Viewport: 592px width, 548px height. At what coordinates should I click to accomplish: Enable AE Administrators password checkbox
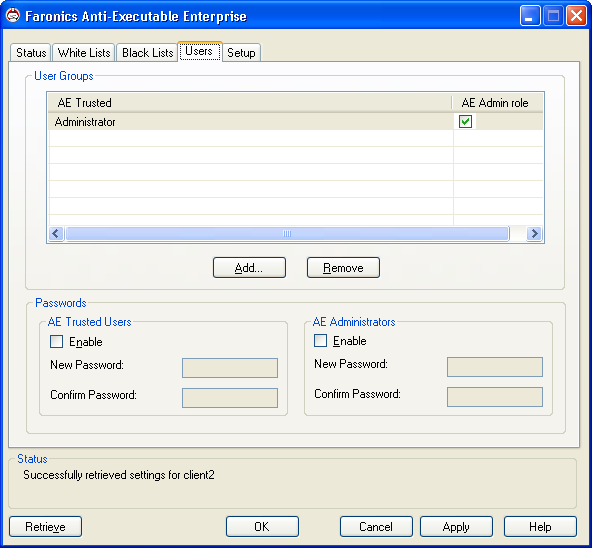(x=321, y=340)
